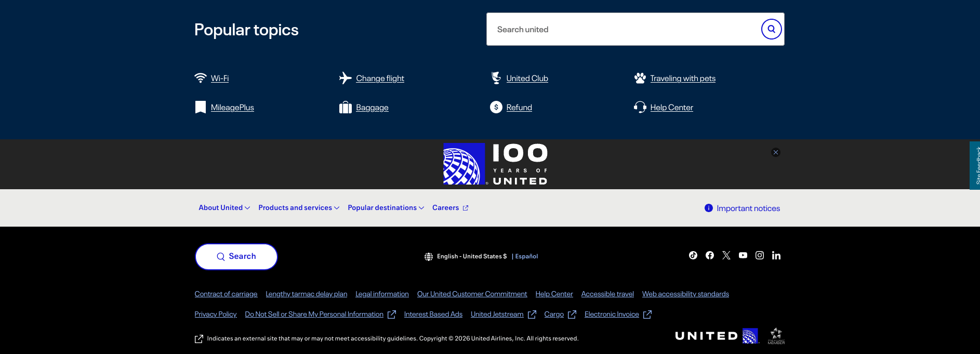Image resolution: width=980 pixels, height=354 pixels.
Task: Open United's LinkedIn icon
Action: click(x=776, y=255)
